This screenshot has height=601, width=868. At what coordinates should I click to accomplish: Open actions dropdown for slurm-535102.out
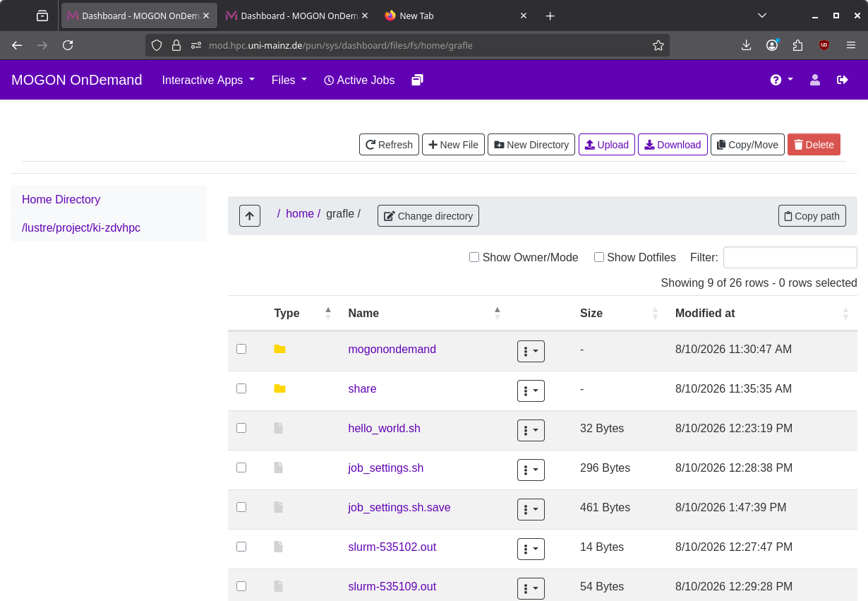pyautogui.click(x=531, y=549)
